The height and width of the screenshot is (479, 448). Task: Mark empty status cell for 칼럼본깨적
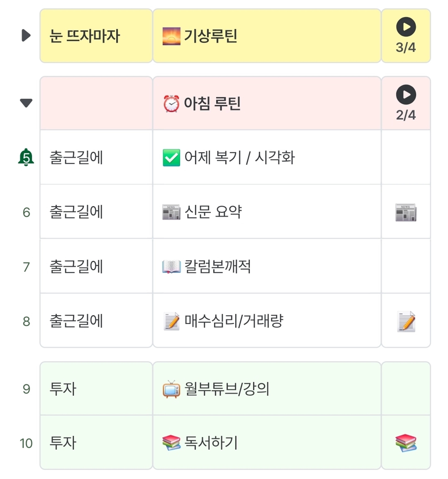click(x=406, y=266)
